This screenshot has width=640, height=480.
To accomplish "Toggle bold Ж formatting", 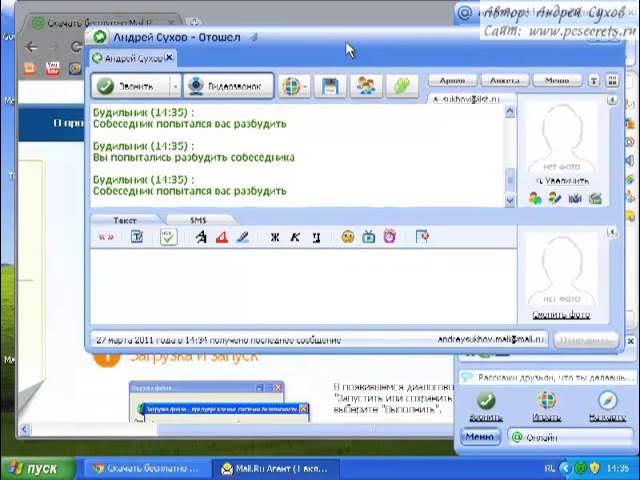I will click(x=275, y=237).
